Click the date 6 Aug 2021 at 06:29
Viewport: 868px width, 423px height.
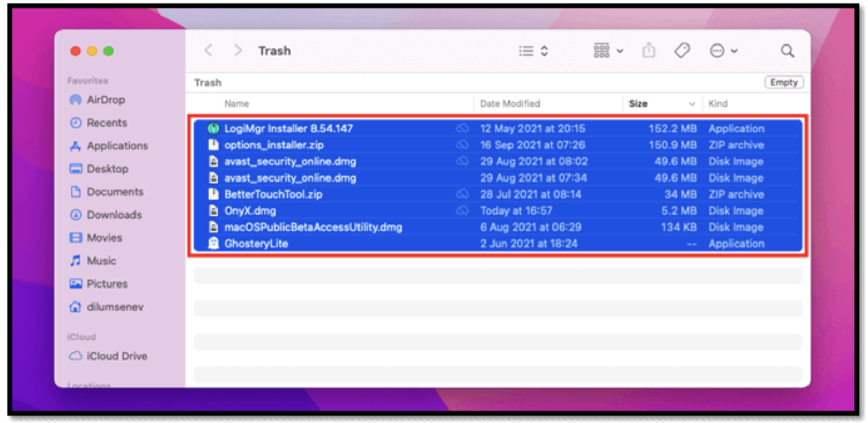pos(531,227)
